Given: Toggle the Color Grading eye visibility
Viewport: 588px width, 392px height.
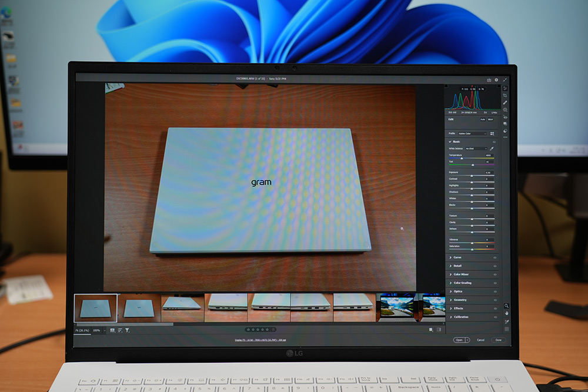Looking at the screenshot, I should tap(495, 283).
